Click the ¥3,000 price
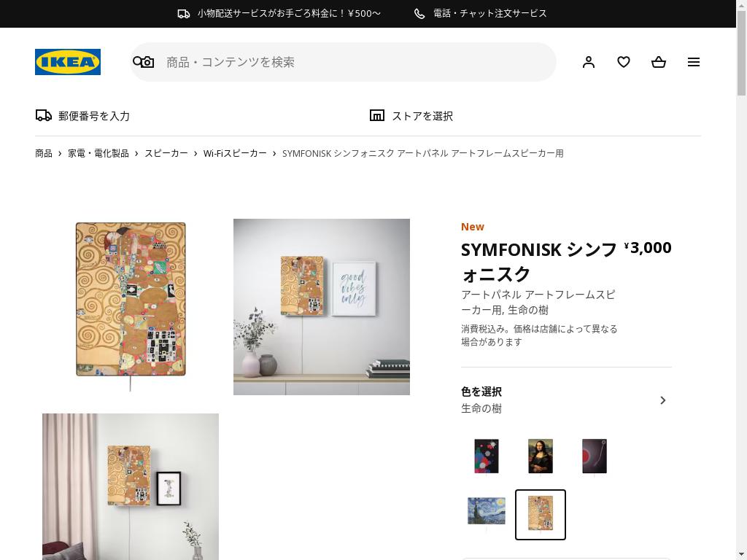 [x=648, y=248]
